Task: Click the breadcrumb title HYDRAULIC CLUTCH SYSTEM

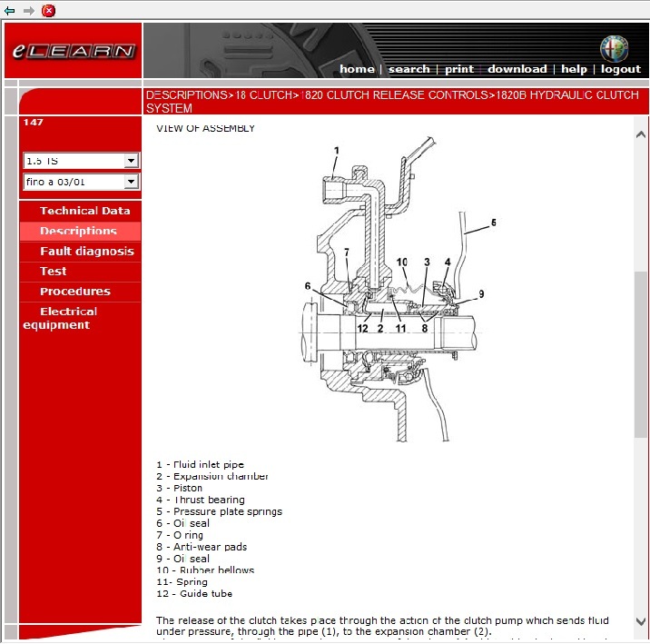Action: [x=392, y=102]
